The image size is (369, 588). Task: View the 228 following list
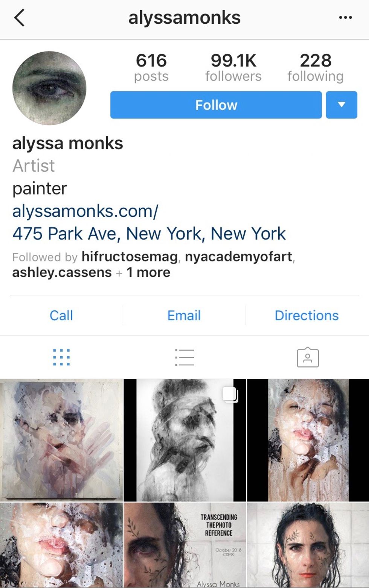pyautogui.click(x=316, y=68)
